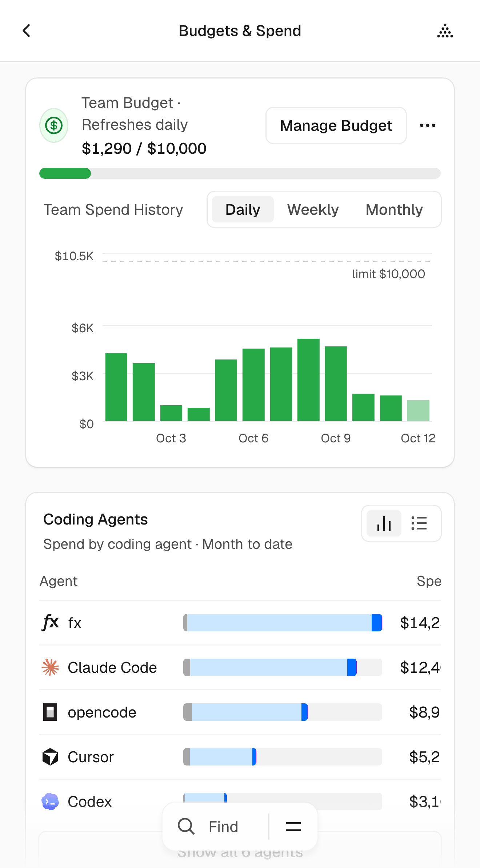This screenshot has width=480, height=868.
Task: Open the hamburger menu next to Find
Action: click(293, 827)
